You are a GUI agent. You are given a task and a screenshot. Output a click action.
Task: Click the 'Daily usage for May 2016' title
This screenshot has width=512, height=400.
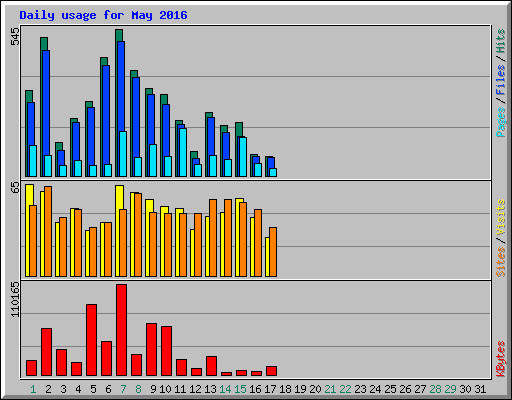[x=103, y=15]
